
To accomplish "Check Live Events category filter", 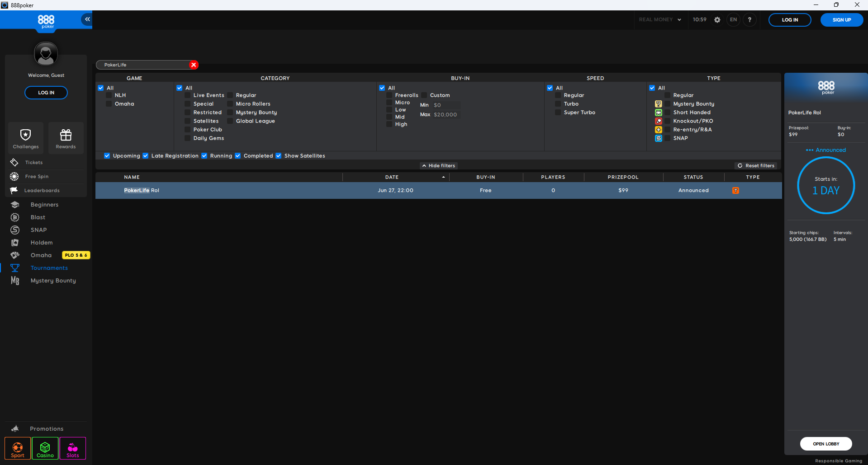I will pyautogui.click(x=188, y=95).
